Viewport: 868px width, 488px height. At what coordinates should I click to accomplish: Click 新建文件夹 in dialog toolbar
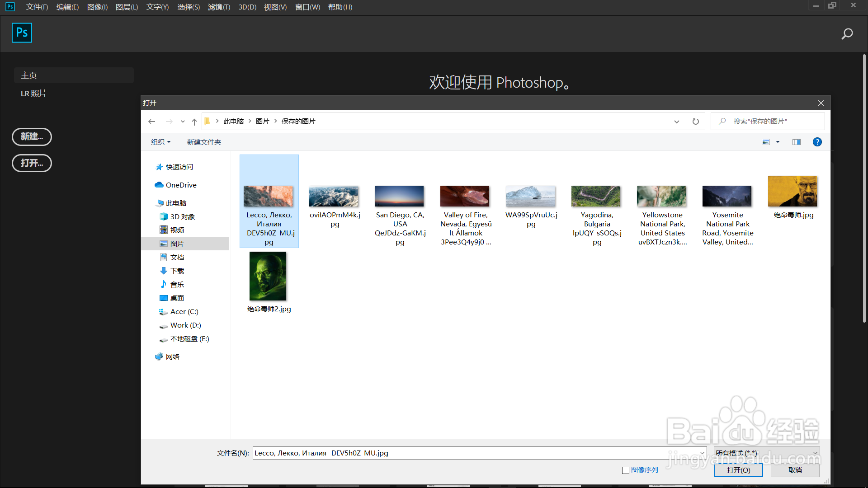pyautogui.click(x=204, y=142)
